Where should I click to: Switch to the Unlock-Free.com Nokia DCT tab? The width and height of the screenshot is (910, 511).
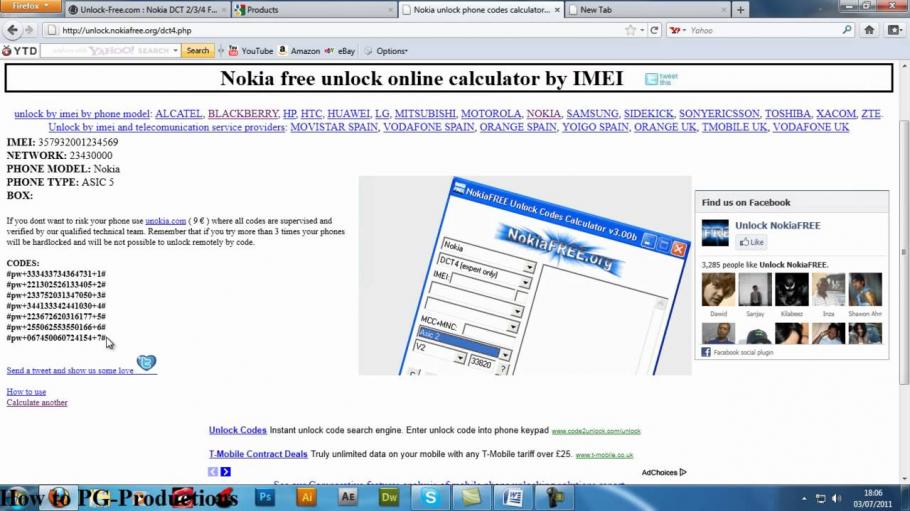pos(146,10)
